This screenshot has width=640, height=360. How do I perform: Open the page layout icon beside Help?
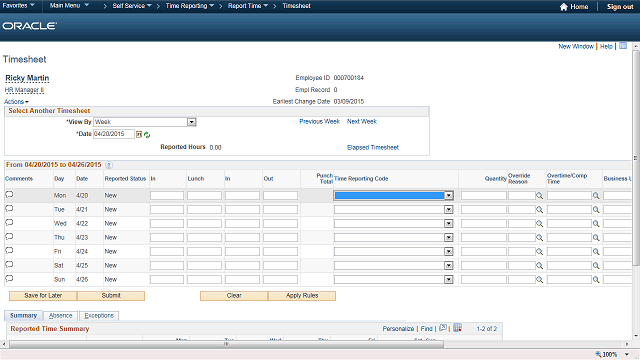(x=623, y=46)
